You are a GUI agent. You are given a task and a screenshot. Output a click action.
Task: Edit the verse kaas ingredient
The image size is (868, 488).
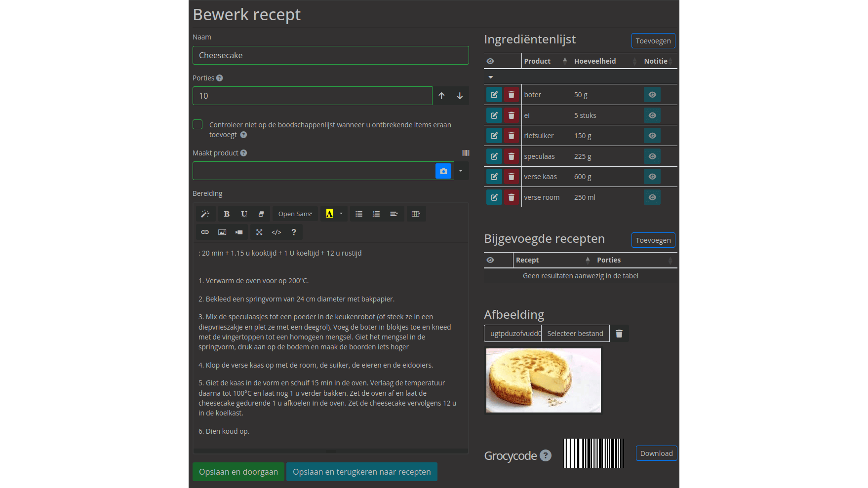494,177
